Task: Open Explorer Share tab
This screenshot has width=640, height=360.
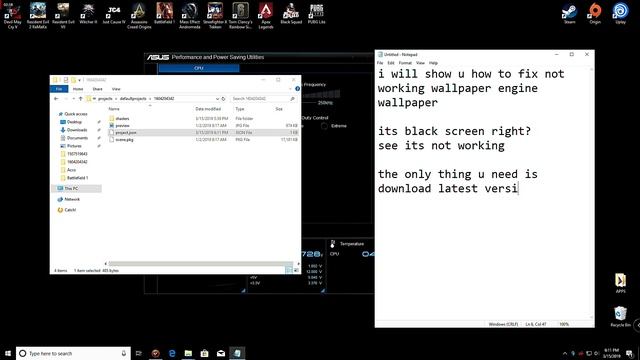Action: (98, 89)
